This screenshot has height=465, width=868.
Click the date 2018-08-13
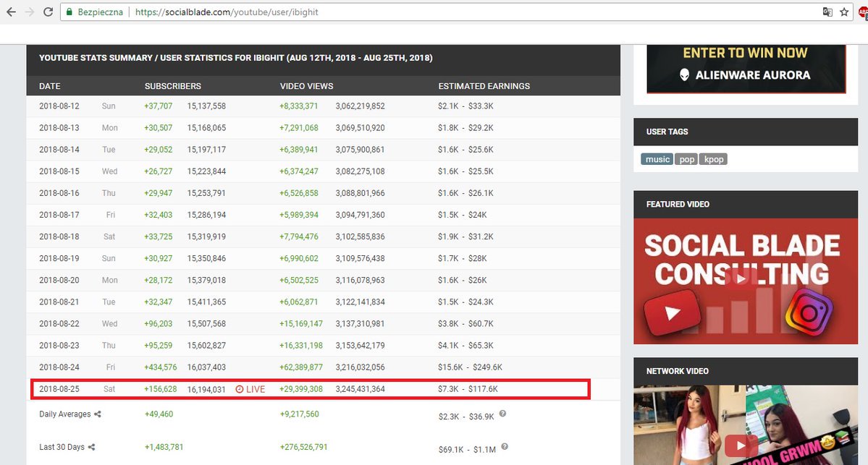tap(59, 128)
